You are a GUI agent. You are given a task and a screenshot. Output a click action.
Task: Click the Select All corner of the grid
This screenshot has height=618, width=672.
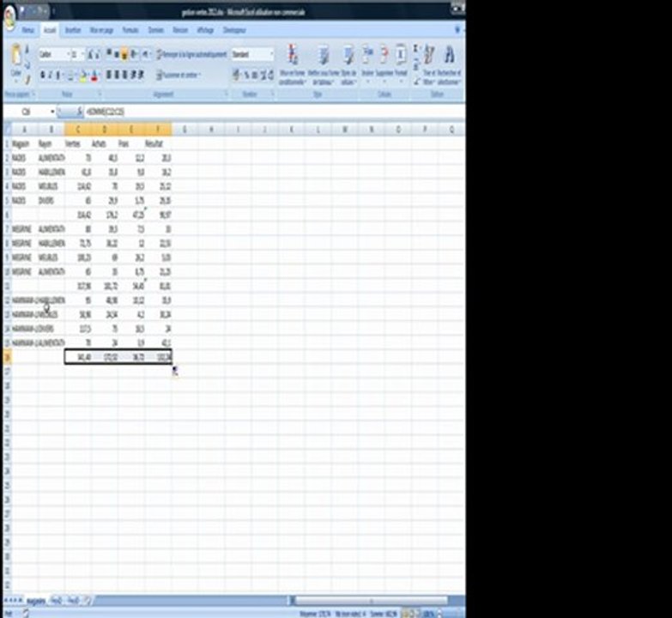[x=7, y=129]
